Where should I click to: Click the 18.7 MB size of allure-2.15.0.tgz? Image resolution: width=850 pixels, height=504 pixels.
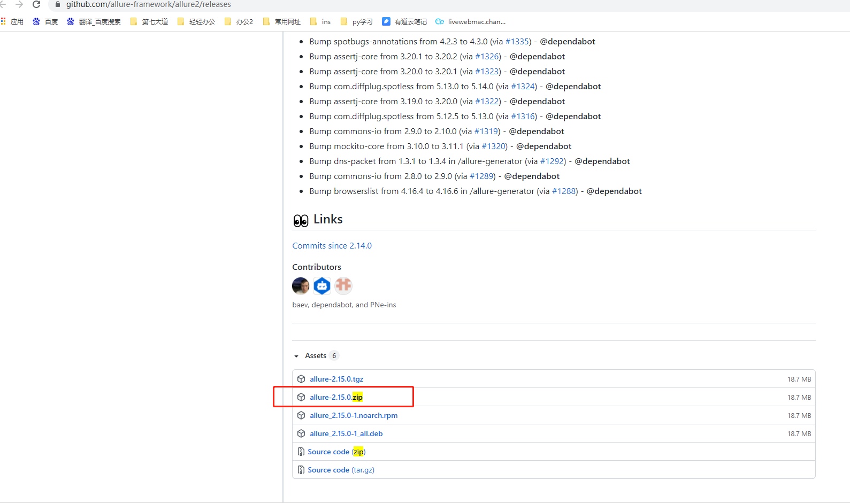click(x=799, y=379)
